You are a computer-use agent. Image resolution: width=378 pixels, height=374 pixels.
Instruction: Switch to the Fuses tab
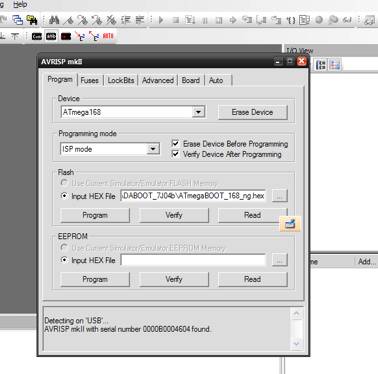(89, 80)
